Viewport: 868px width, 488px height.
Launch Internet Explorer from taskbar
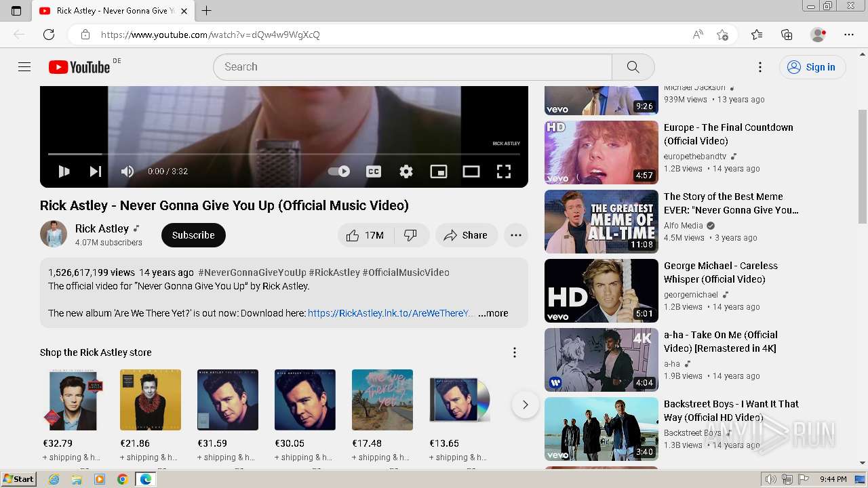54,479
